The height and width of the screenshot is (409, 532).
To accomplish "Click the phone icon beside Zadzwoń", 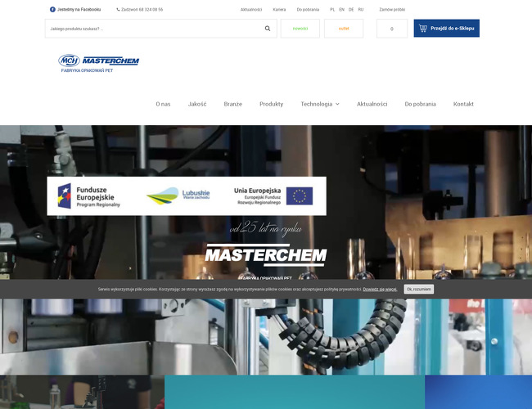I will 118,10.
